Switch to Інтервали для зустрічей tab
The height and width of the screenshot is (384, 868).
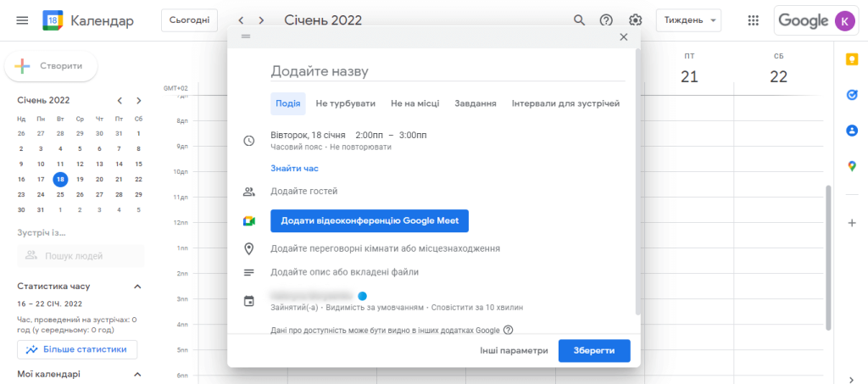pos(565,103)
